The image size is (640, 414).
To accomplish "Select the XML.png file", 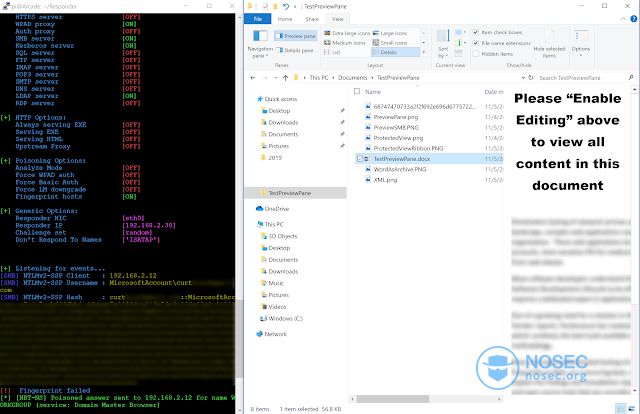I will point(385,180).
